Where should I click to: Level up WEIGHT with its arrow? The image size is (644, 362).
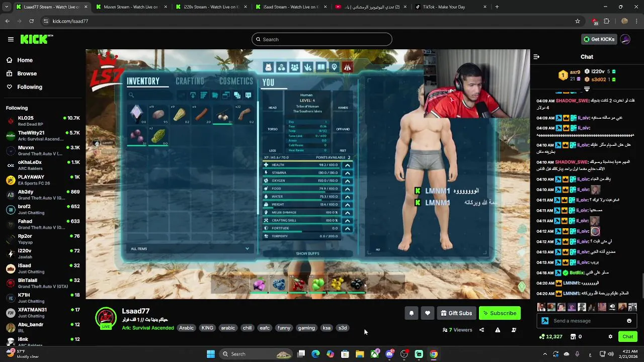(347, 205)
